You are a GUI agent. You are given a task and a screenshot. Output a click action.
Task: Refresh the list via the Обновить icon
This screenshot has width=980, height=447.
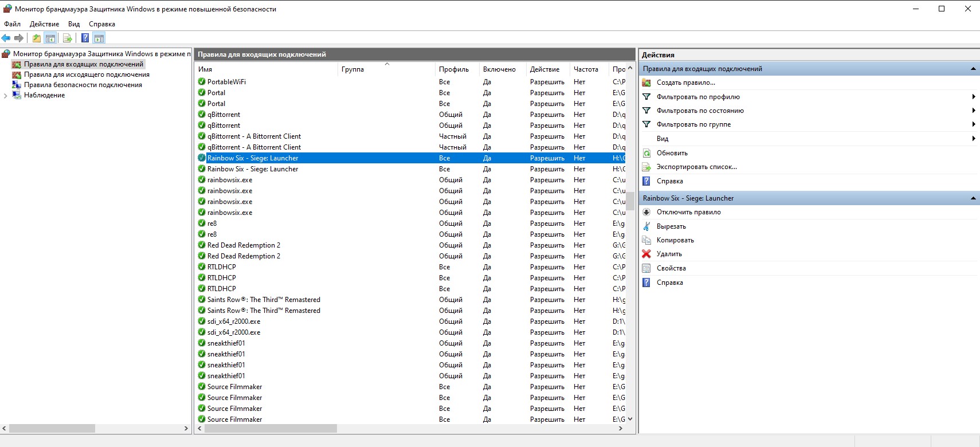(646, 153)
